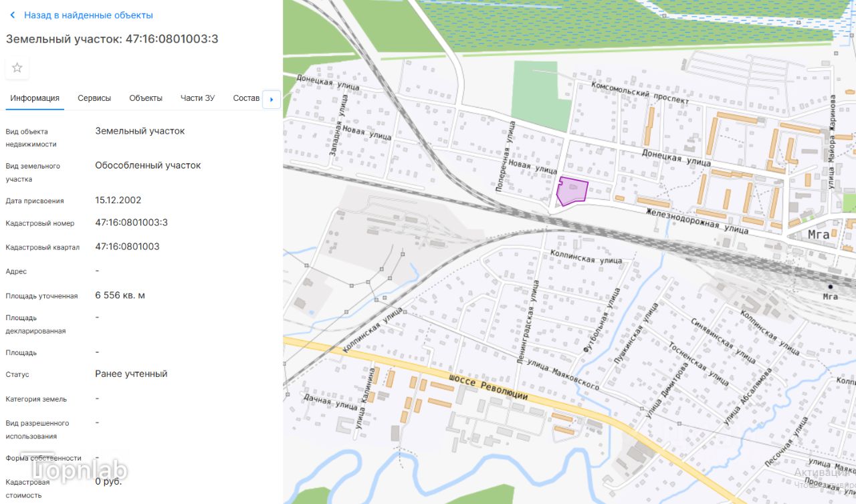Viewport: 856px width, 504px height.
Task: Click 'Ленинградская улица' label on map
Action: pyautogui.click(x=528, y=322)
